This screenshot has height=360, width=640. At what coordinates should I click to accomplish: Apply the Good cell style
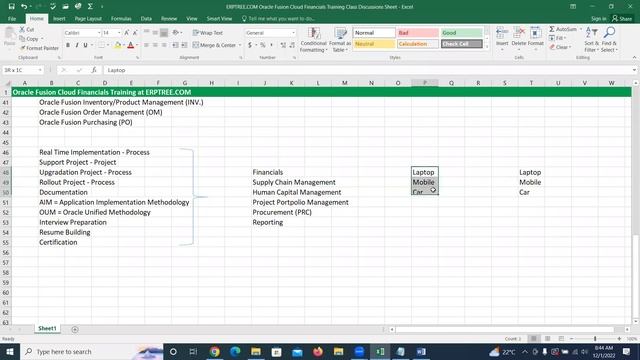(461, 33)
